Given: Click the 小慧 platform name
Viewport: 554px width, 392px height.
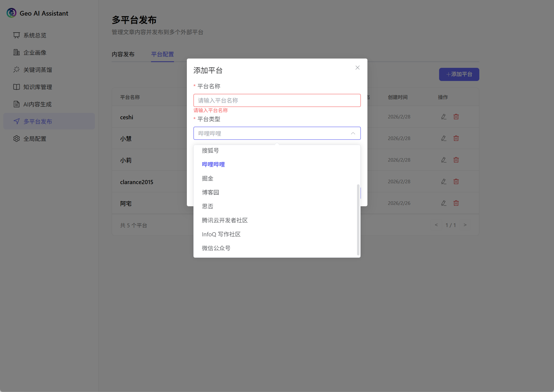Looking at the screenshot, I should (126, 139).
